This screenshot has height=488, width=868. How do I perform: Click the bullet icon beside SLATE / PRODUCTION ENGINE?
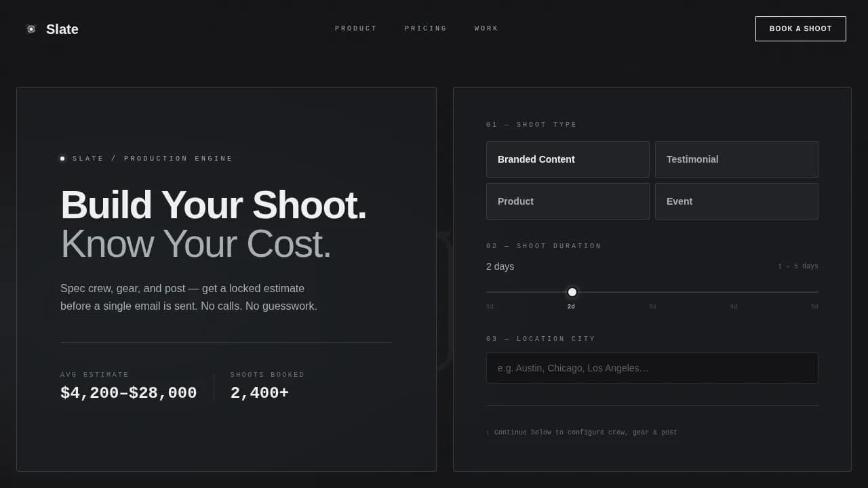(x=62, y=159)
